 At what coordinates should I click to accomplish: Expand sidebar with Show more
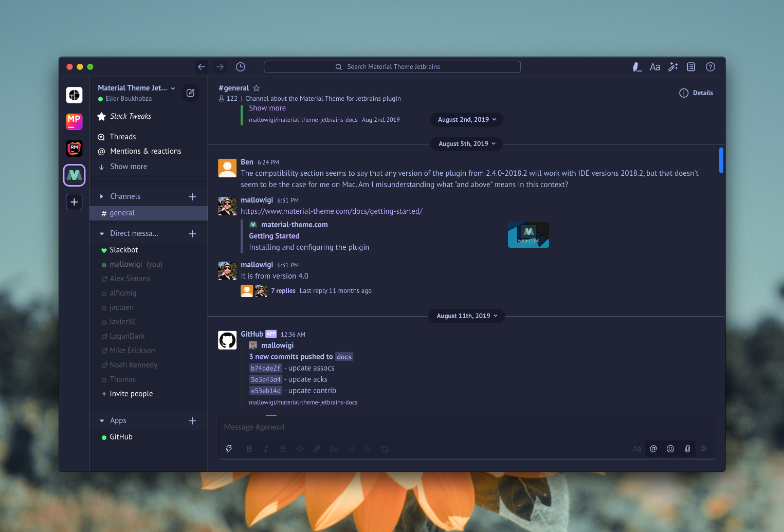(x=129, y=167)
